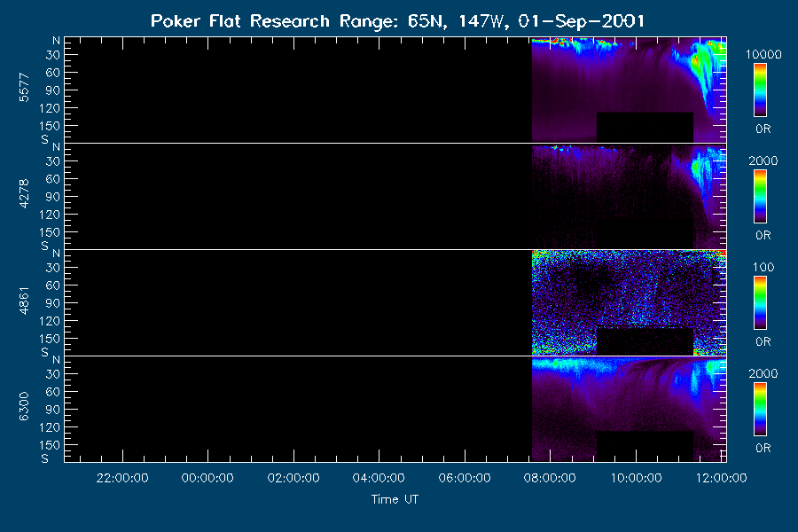Select the 6300 panel axis label
Screen dimensions: 798x532
click(24, 407)
